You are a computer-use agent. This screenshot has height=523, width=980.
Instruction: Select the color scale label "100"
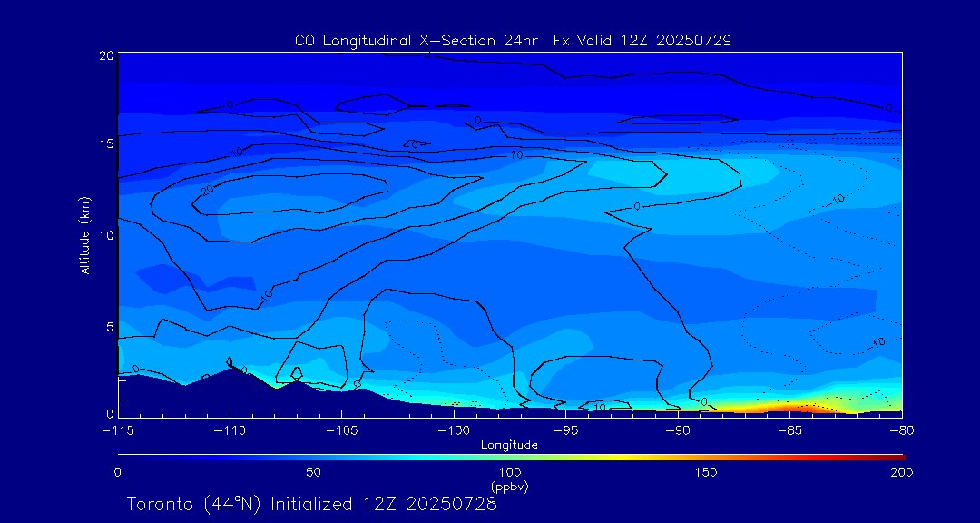(509, 472)
